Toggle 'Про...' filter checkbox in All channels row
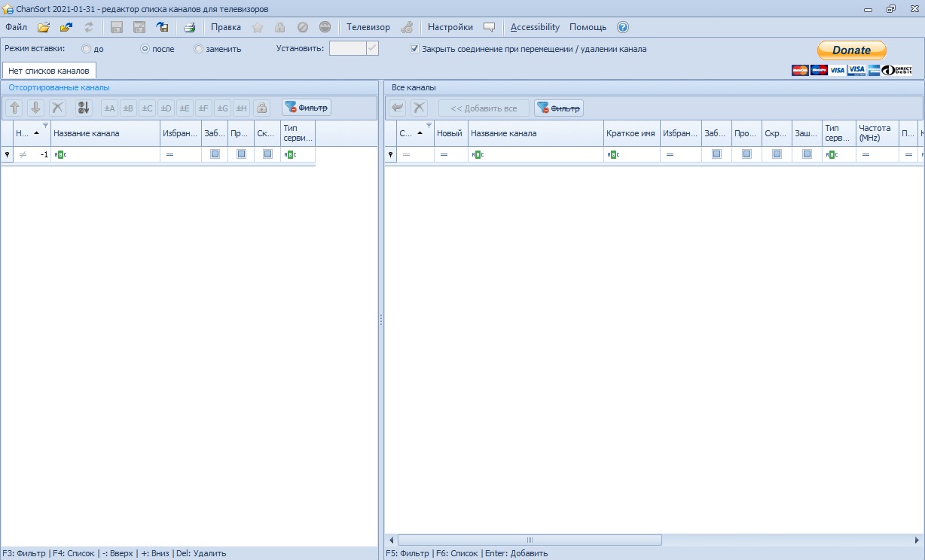Screen dimensions: 925x560 pos(746,154)
